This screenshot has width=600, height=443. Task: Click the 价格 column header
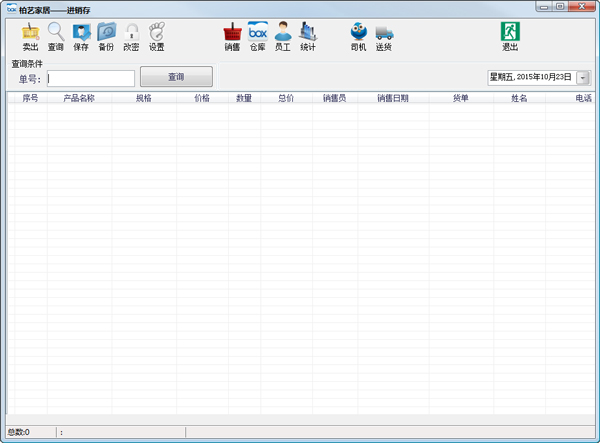pos(202,98)
